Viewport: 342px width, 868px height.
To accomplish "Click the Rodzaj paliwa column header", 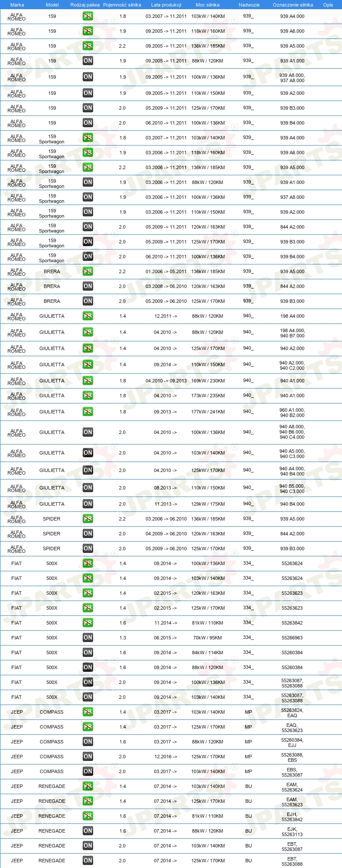I will point(85,5).
